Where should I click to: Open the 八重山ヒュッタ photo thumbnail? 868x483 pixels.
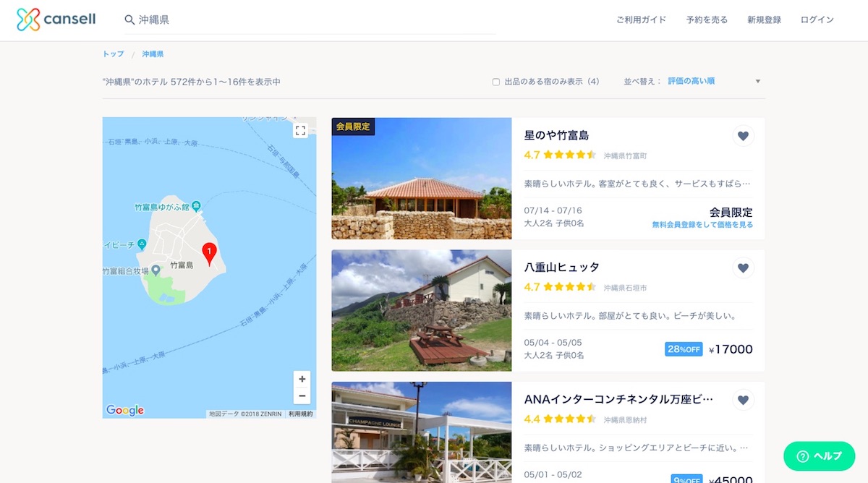422,310
